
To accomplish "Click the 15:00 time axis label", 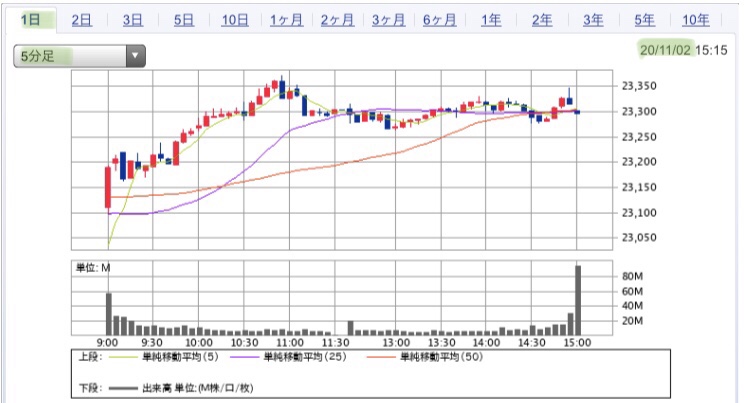I will 577,343.
